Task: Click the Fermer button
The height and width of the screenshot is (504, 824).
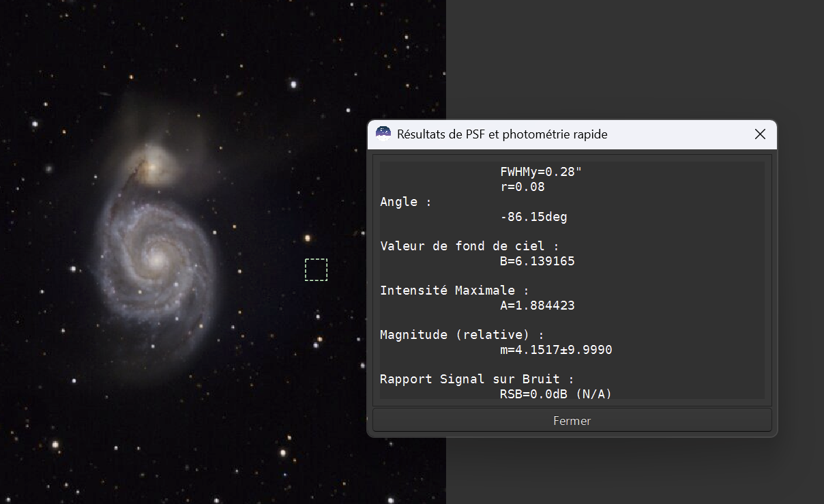Action: (572, 420)
